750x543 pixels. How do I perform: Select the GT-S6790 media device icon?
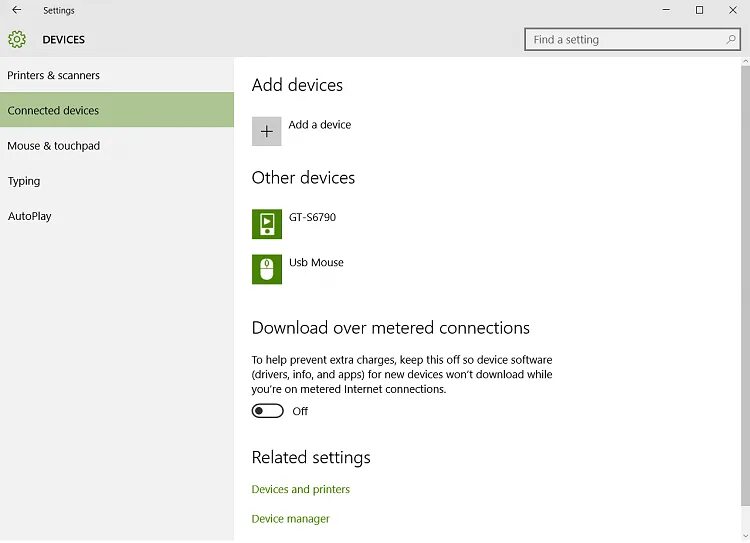266,223
